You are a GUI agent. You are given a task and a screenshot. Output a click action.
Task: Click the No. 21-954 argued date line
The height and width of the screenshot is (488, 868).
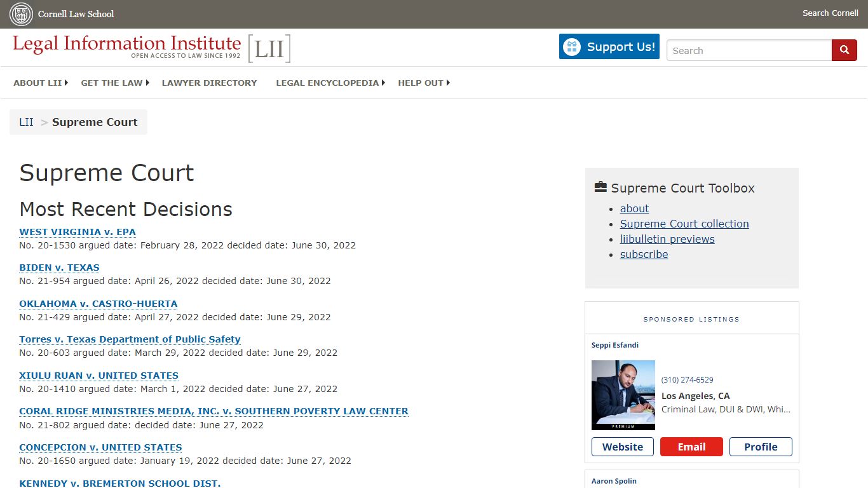coord(175,281)
